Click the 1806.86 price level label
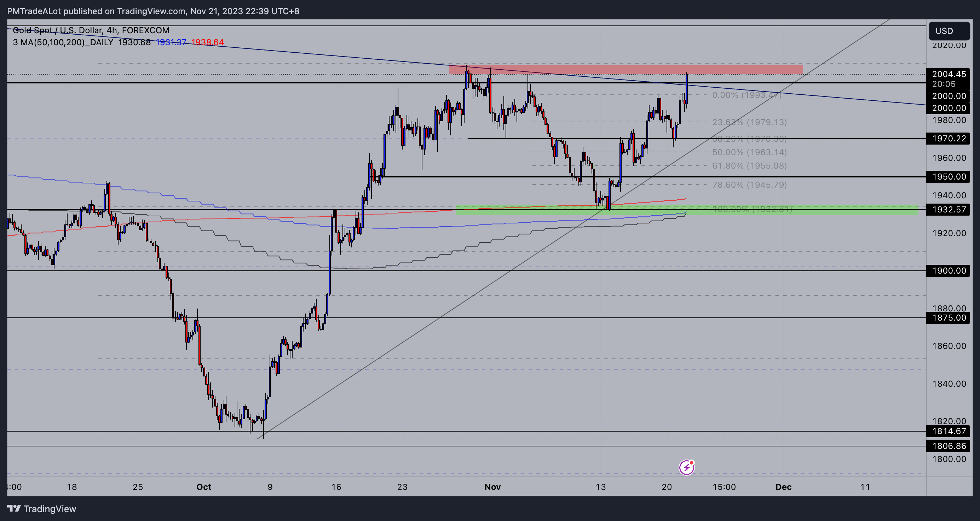The width and height of the screenshot is (980, 521). pos(949,446)
